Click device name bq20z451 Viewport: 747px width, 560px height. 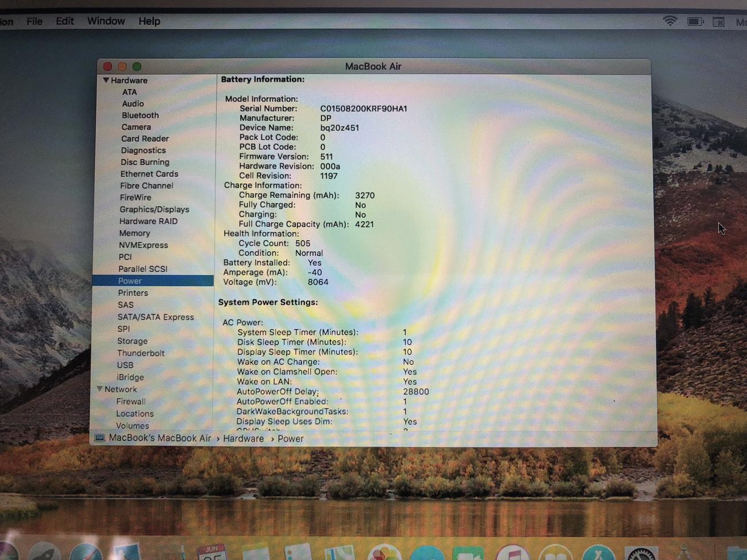[340, 128]
